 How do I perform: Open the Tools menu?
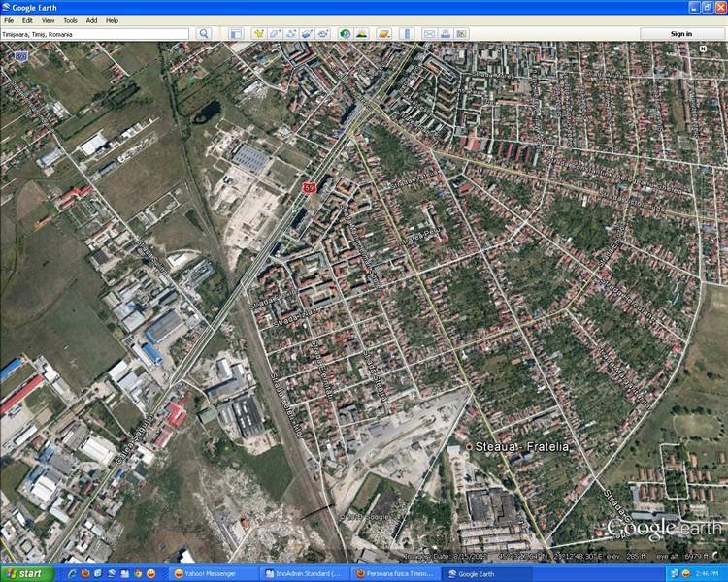coord(70,20)
